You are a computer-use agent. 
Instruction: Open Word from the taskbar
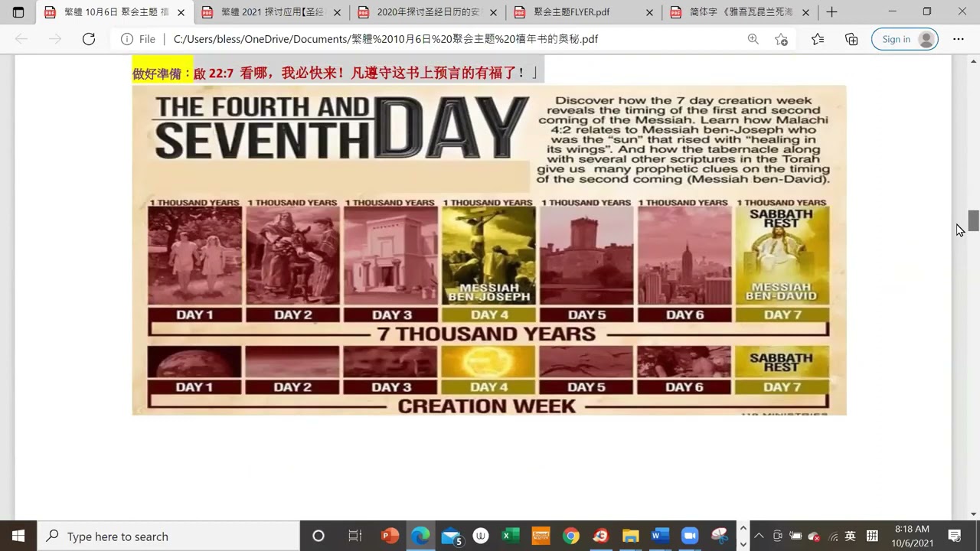[x=661, y=536]
